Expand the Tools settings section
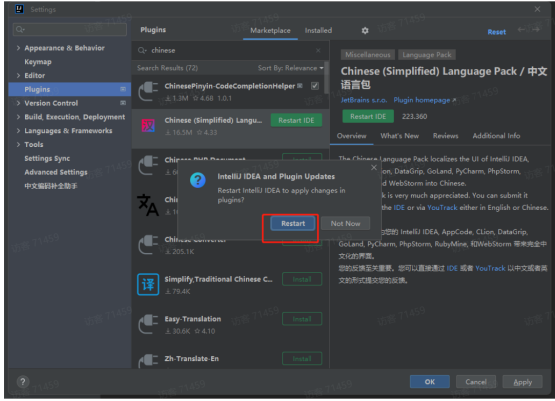This screenshot has height=401, width=555. click(18, 144)
